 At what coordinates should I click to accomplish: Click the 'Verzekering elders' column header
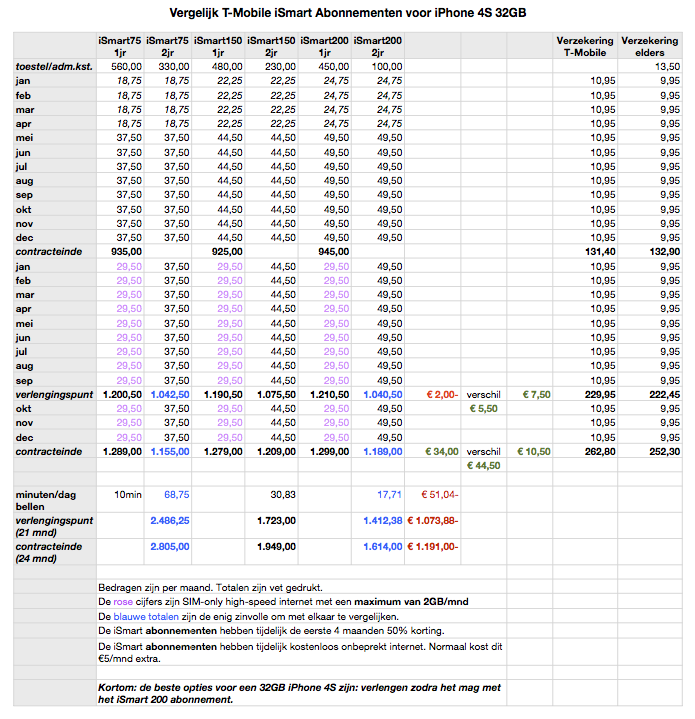pos(649,46)
